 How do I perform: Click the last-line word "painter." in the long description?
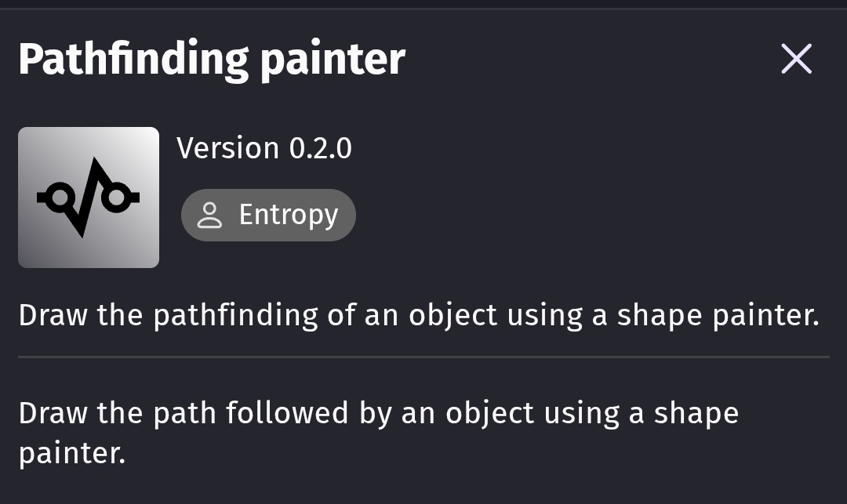pos(72,453)
